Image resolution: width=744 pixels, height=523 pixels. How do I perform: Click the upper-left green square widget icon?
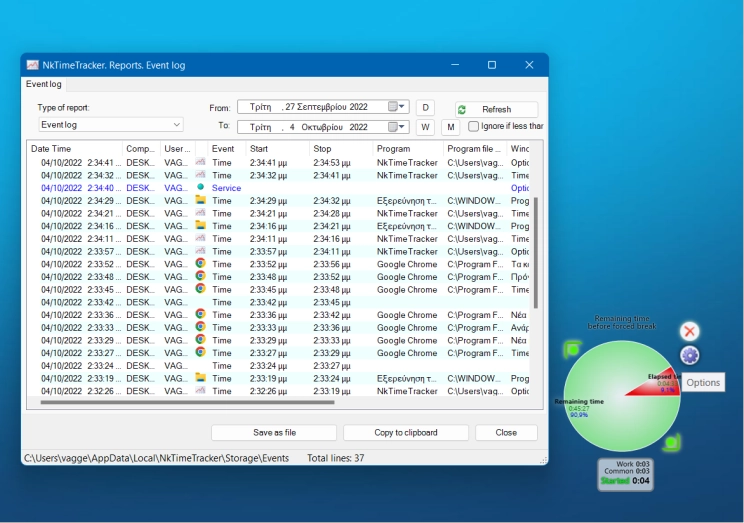click(x=573, y=350)
